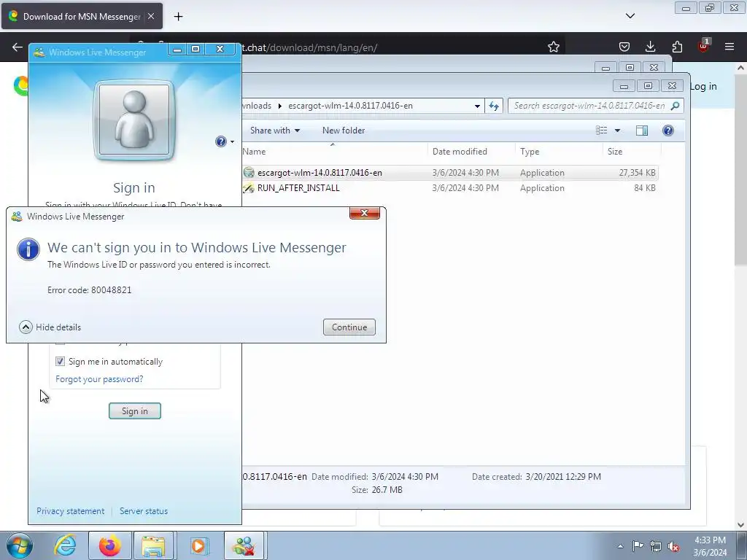The height and width of the screenshot is (560, 747).
Task: Sort by Date modified column header
Action: coord(471,152)
